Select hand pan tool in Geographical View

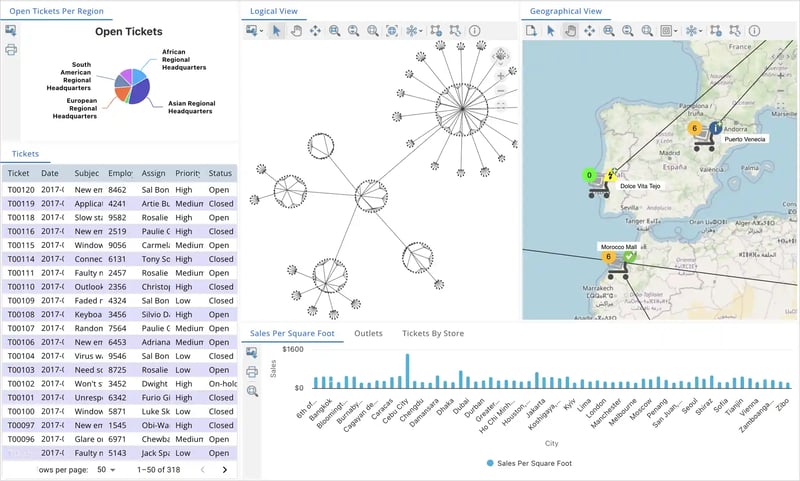point(570,31)
